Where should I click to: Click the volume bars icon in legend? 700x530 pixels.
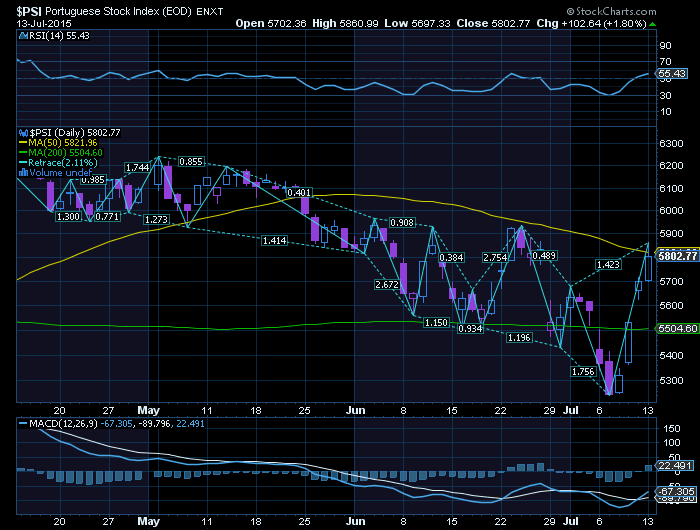pos(23,172)
